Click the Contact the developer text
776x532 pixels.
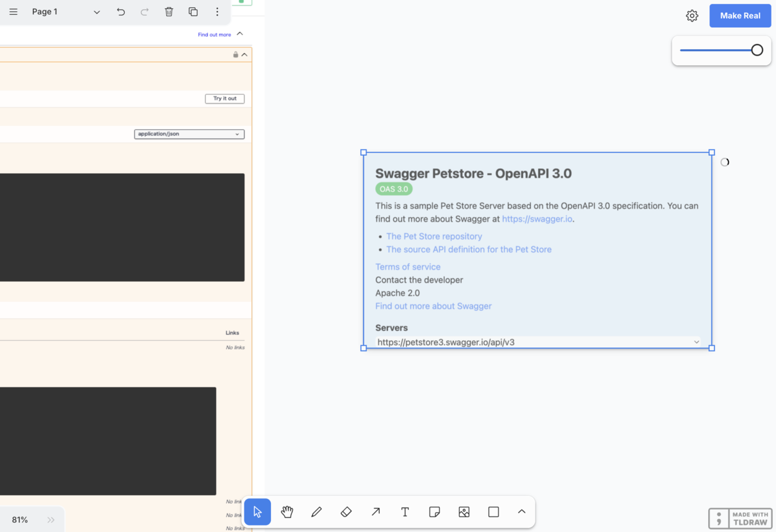coord(419,280)
